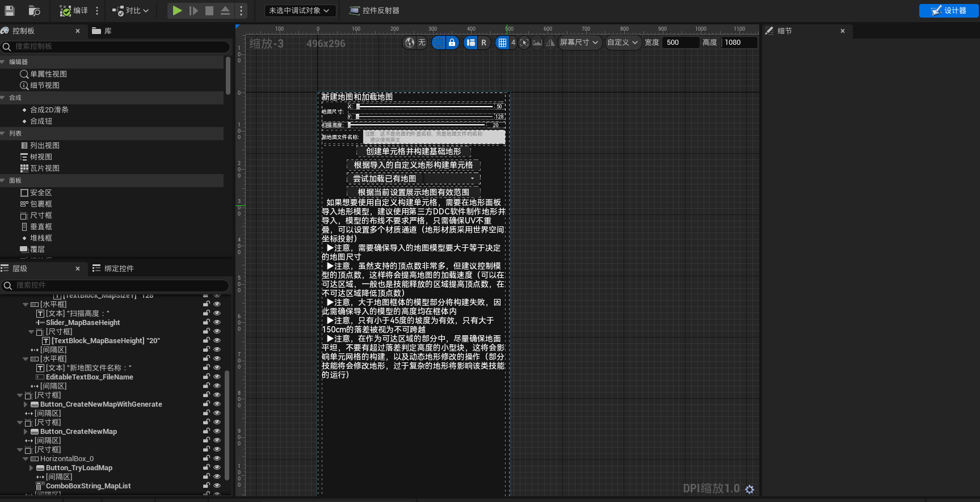This screenshot has width=980, height=502.
Task: Hide Slider_MapBaseHeight with its eye icon
Action: point(217,322)
